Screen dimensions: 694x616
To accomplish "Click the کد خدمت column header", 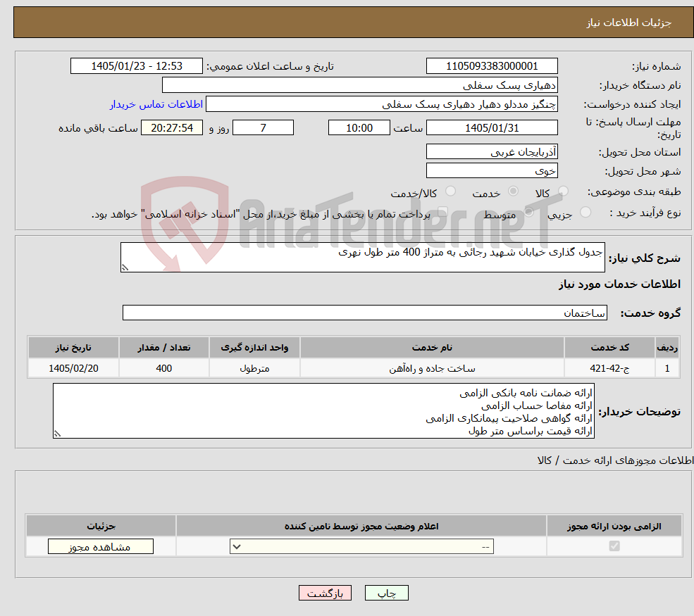I will 609,347.
